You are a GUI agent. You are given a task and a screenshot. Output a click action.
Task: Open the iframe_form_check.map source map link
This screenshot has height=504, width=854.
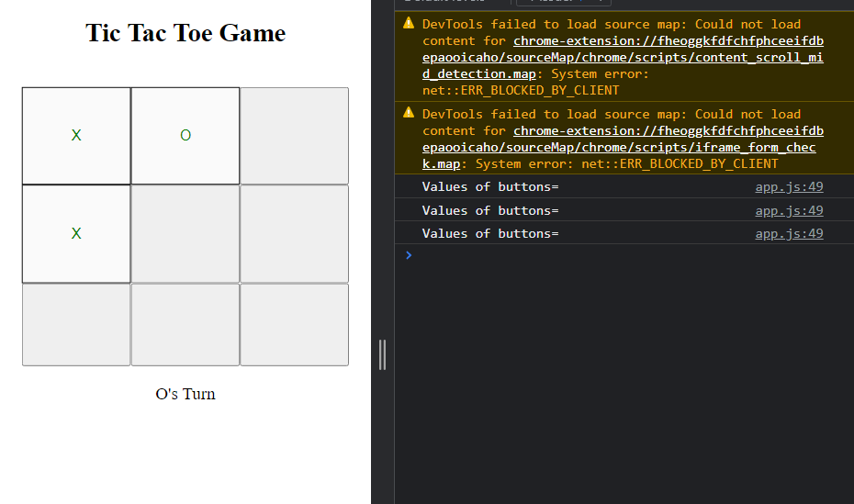(x=623, y=147)
